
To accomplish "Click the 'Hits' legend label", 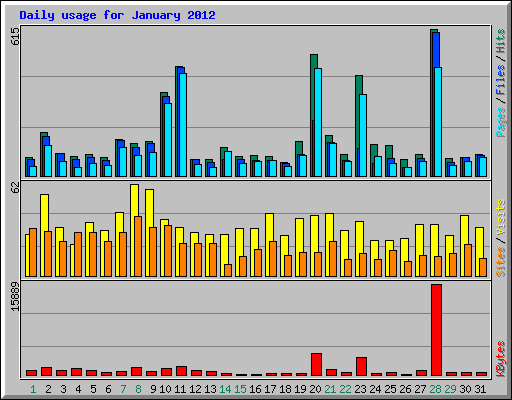I will point(500,41).
